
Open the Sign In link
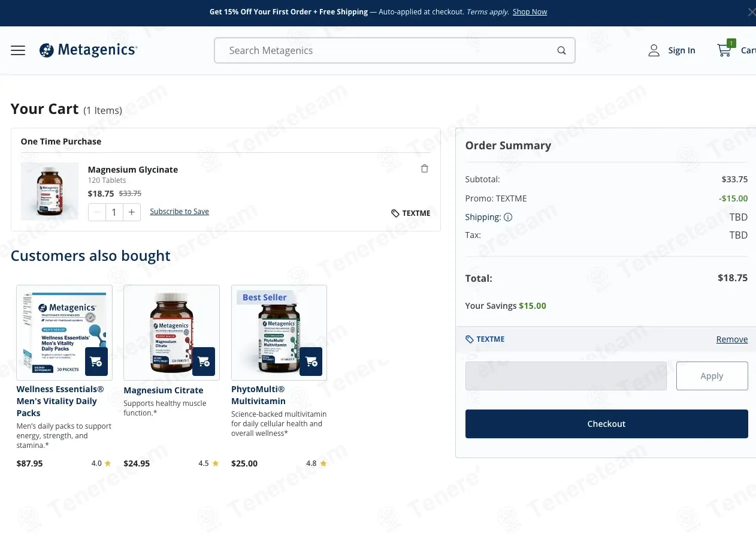[682, 50]
